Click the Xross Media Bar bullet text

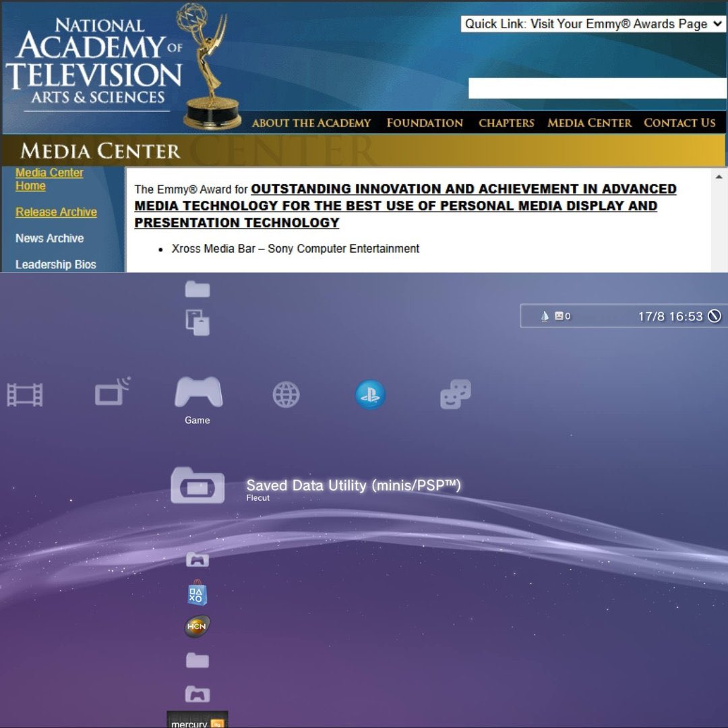pyautogui.click(x=295, y=249)
